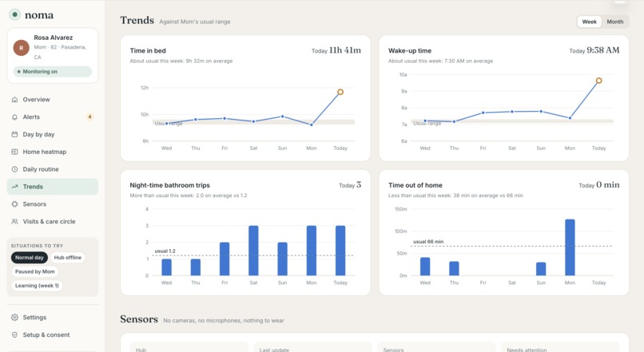The image size is (644, 352).
Task: Go to Alerts in the sidebar
Action: coord(53,117)
